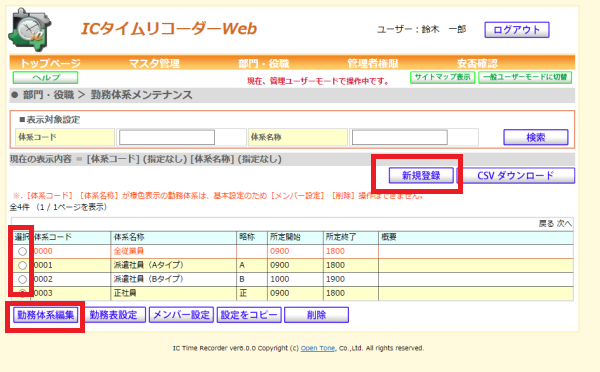Screen dimensions: 600x372
Task: Click the 削除 button
Action: (316, 315)
